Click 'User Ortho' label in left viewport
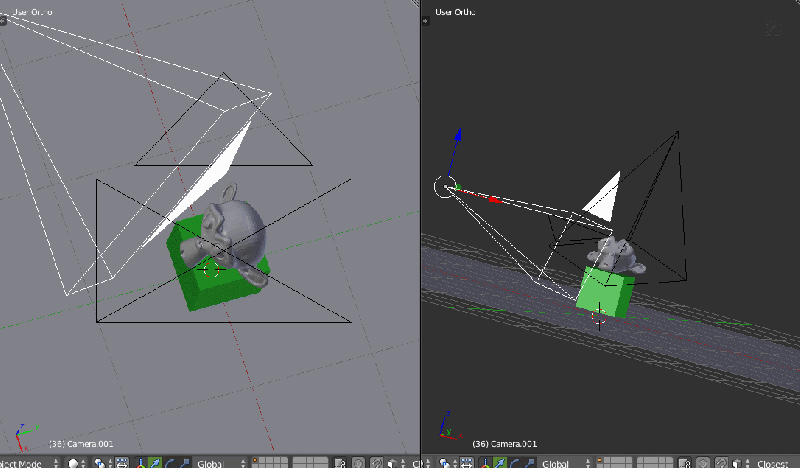 coord(32,11)
